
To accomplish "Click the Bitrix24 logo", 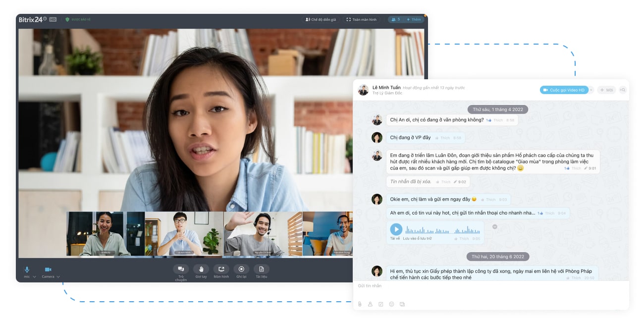I will point(32,20).
